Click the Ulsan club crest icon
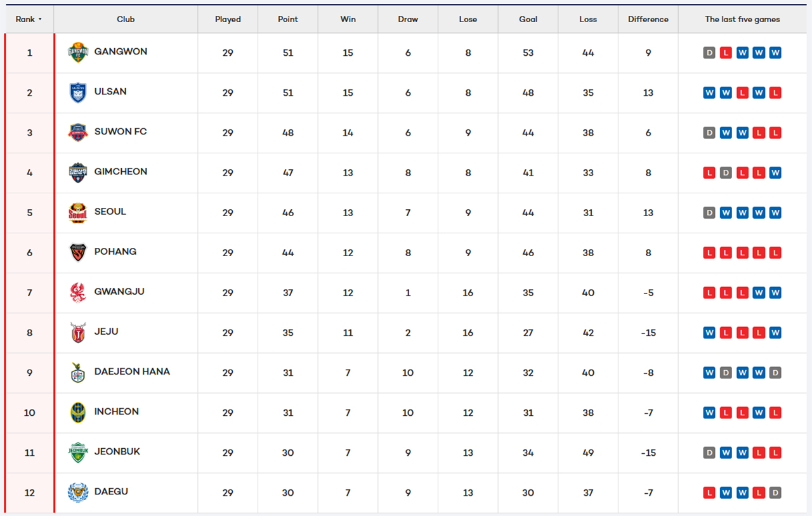Image resolution: width=812 pixels, height=516 pixels. [x=78, y=93]
